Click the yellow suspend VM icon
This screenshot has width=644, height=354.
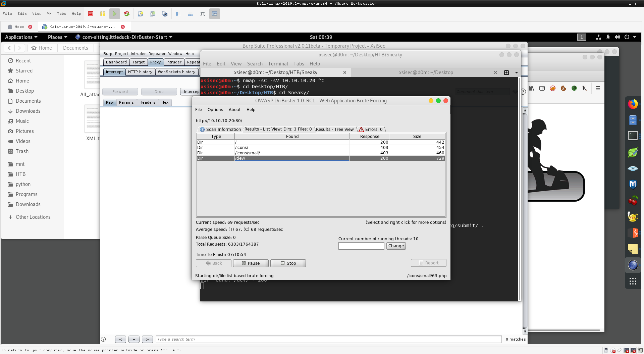click(x=103, y=14)
